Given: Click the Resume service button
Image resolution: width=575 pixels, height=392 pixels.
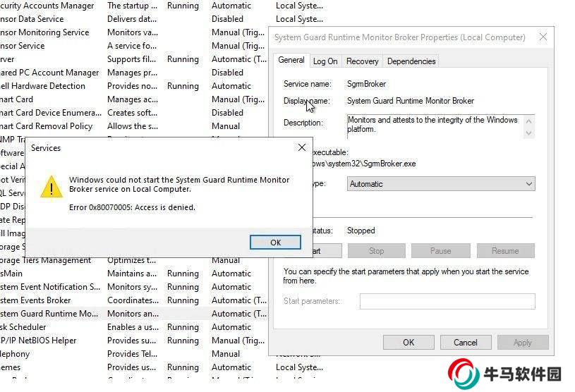Looking at the screenshot, I should coord(505,251).
